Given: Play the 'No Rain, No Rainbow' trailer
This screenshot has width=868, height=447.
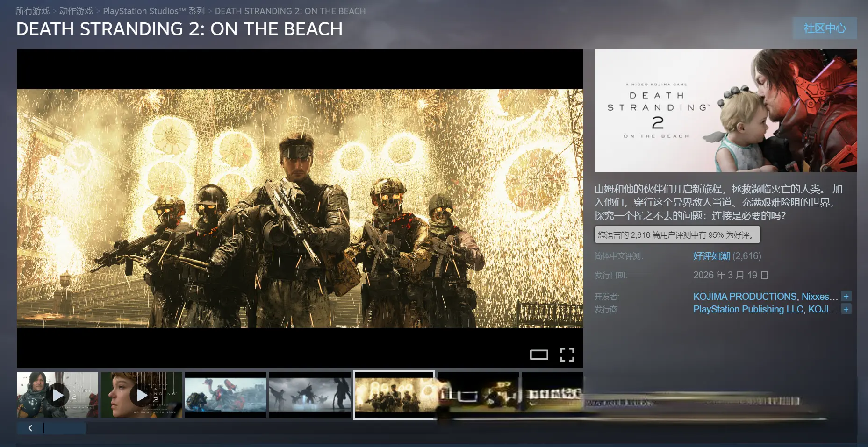Looking at the screenshot, I should coord(142,395).
